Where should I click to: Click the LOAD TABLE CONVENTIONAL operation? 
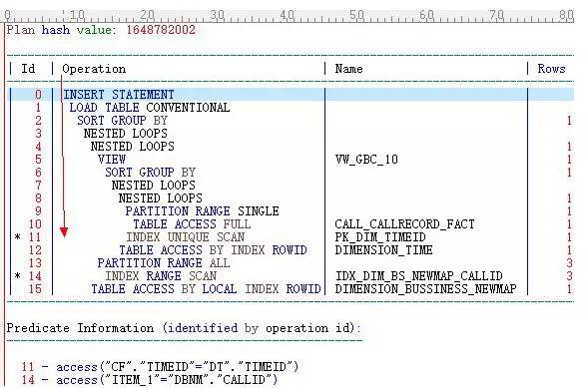point(150,108)
